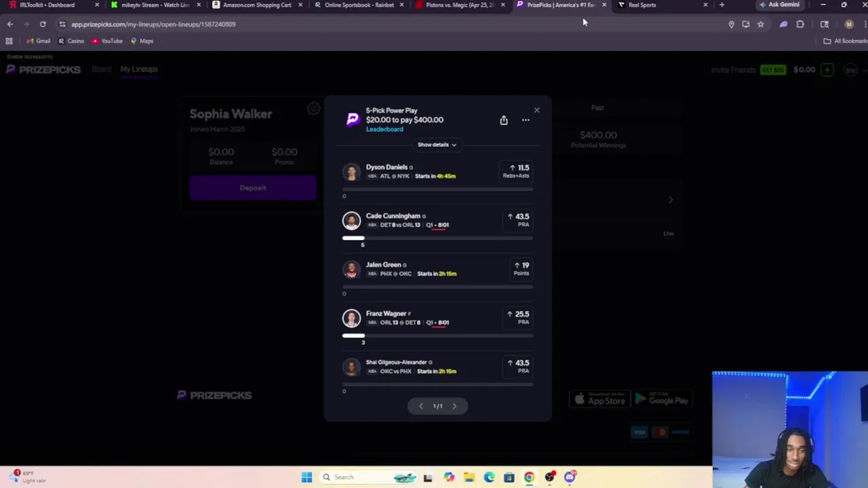Click Shai Gilgeous-Alexander player avatar
The width and height of the screenshot is (868, 488).
pyautogui.click(x=351, y=367)
